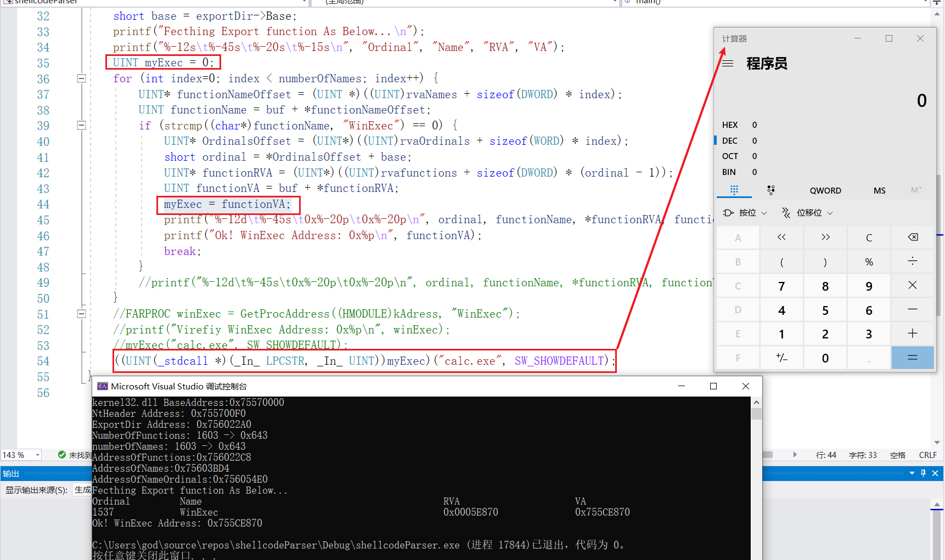Click the calculator result display showing 0
945x560 pixels.
tap(921, 100)
